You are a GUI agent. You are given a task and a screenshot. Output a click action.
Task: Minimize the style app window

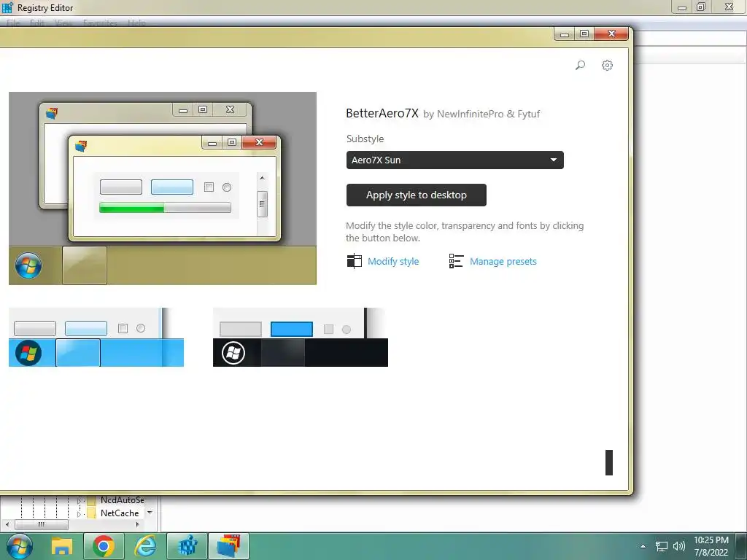(565, 34)
